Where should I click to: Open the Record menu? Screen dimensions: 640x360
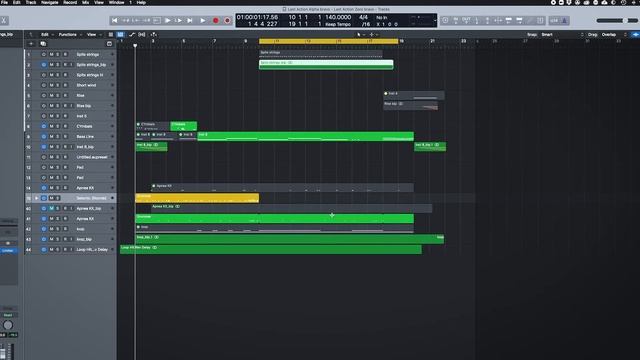tap(70, 2)
